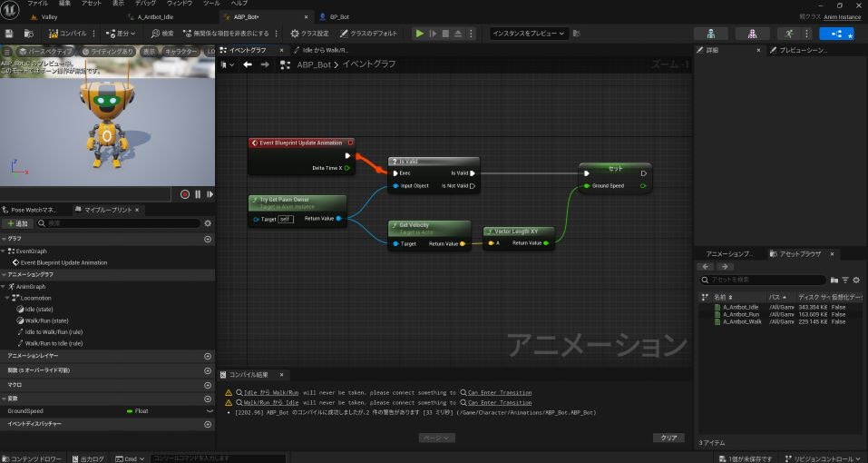Click the 検索 find button in toolbar

click(162, 34)
